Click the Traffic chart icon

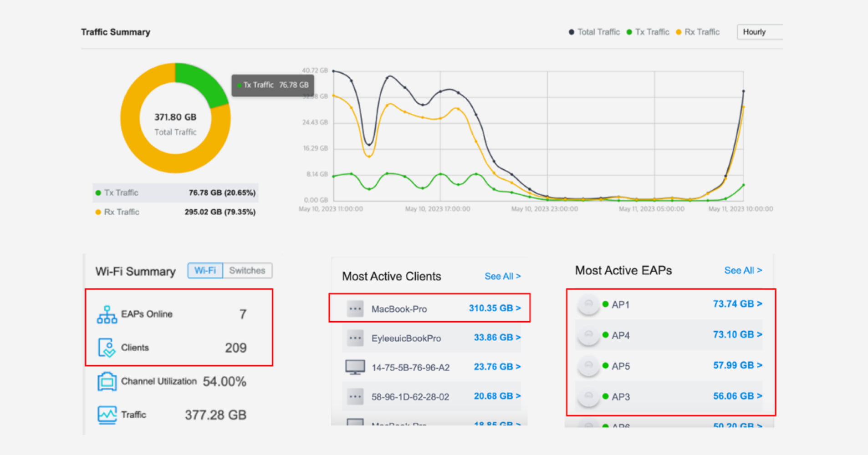107,415
